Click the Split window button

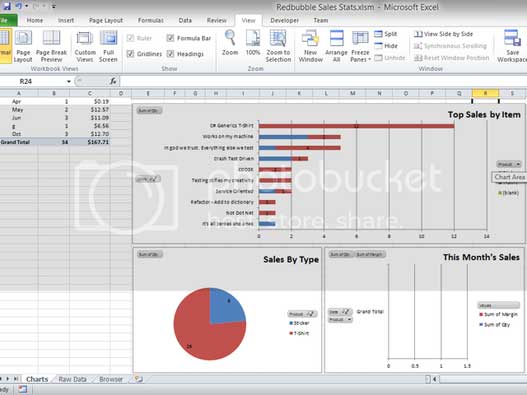point(386,34)
